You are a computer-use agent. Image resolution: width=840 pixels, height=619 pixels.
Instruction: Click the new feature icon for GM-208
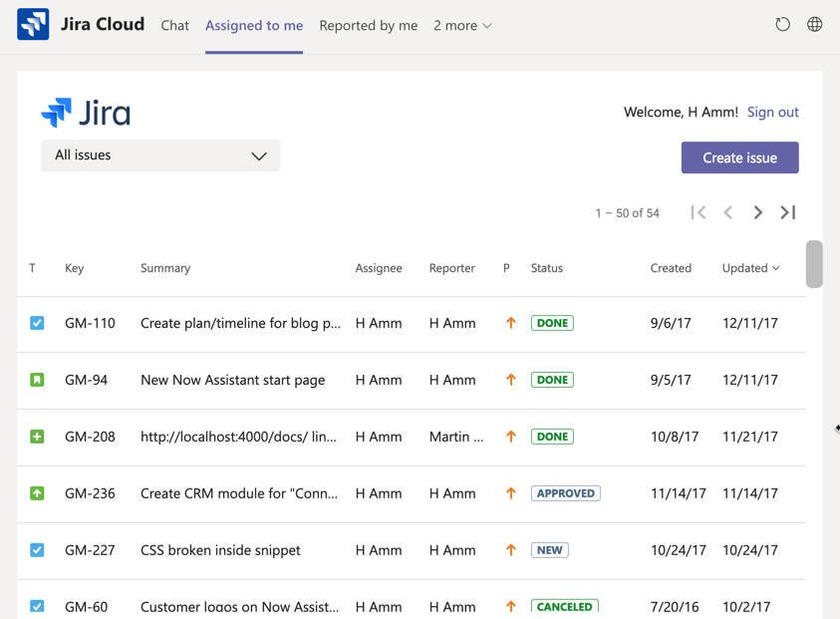click(x=37, y=437)
